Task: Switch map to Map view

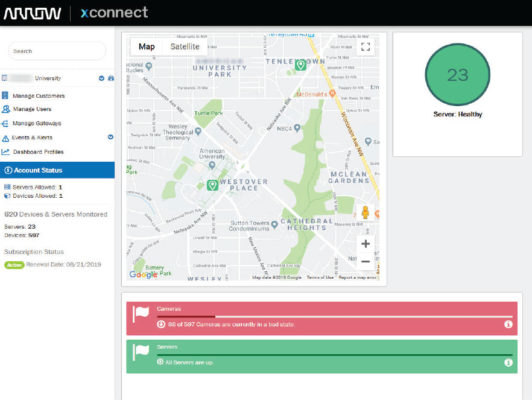Action: [147, 46]
